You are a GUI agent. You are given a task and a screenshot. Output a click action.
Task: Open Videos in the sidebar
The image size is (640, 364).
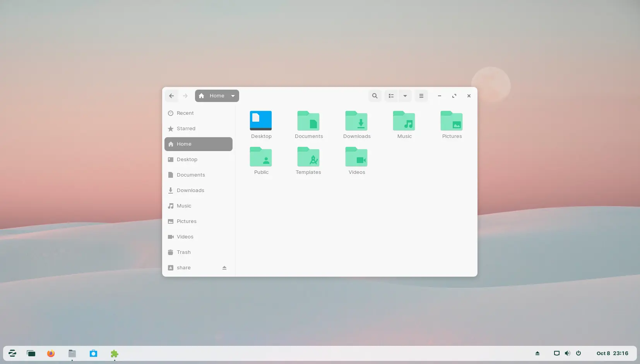185,237
